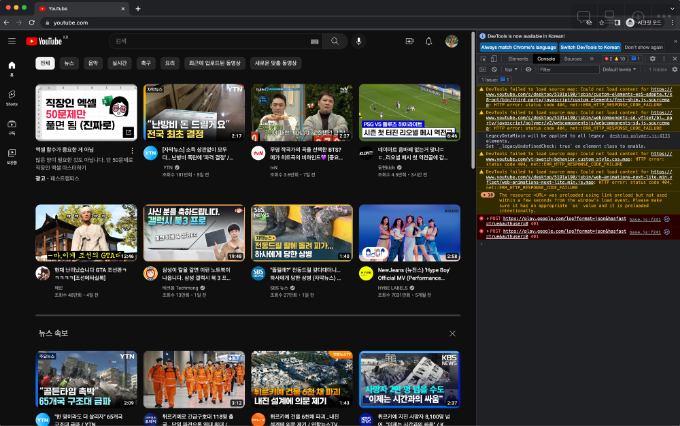
Task: Open the notifications bell
Action: coord(428,41)
